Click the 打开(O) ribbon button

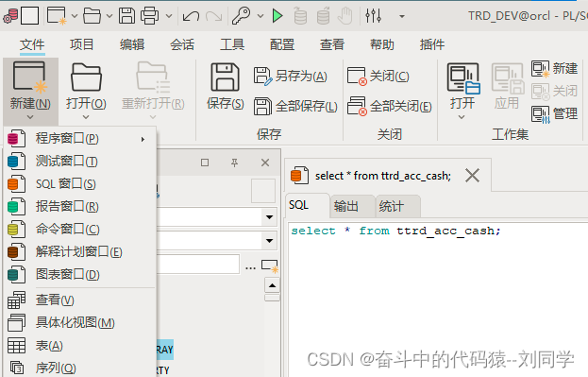[x=86, y=92]
